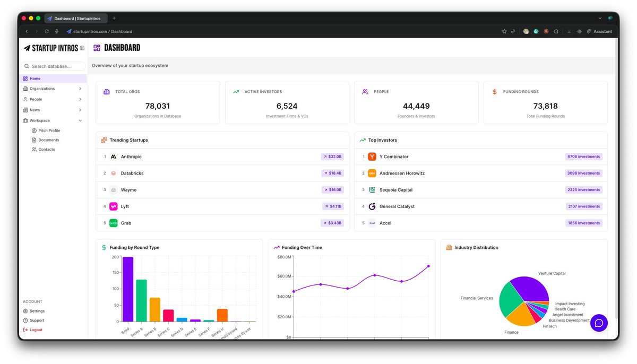
Task: Click the 6706 investments badge
Action: pyautogui.click(x=584, y=157)
